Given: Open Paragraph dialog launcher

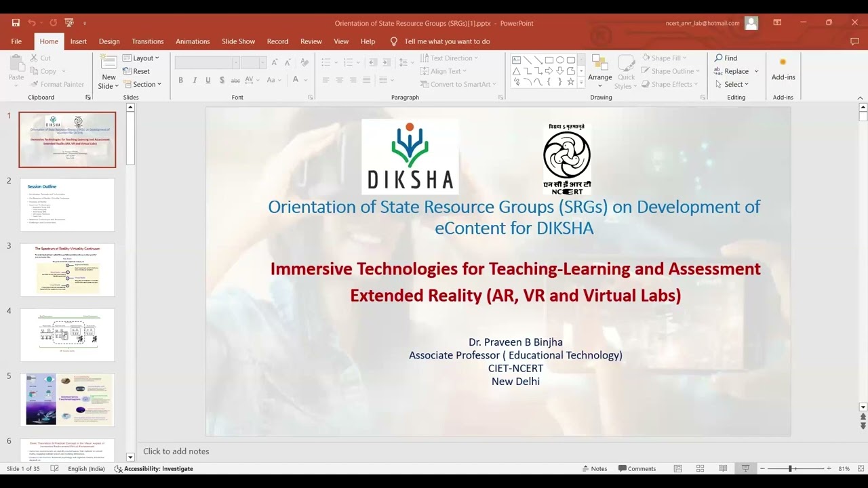Looking at the screenshot, I should click(501, 98).
